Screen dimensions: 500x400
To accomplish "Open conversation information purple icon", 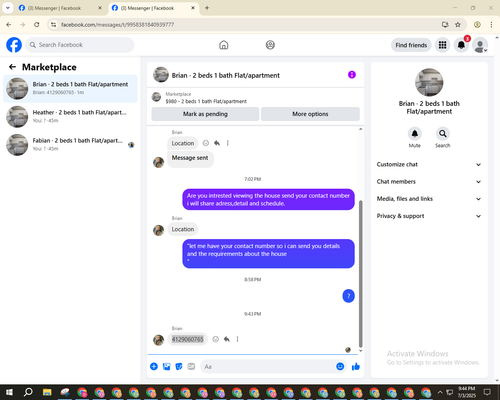I will [352, 75].
